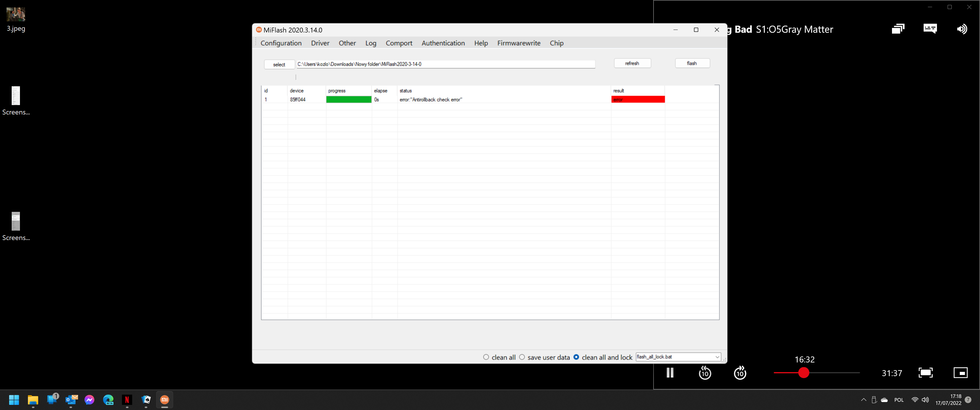Switch video to picture-in-picture mini mode
Viewport: 980px width, 410px height.
pyautogui.click(x=960, y=373)
